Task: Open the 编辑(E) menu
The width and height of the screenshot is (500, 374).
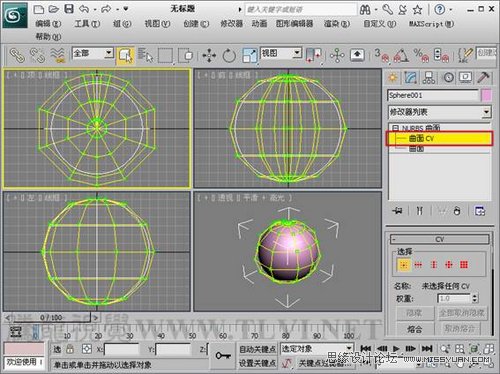Action: [48, 24]
